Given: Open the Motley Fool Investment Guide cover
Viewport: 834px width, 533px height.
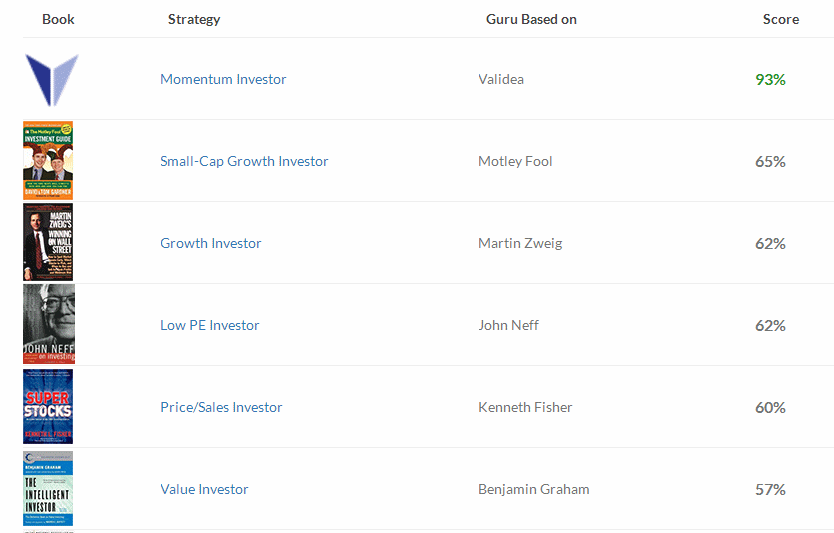Looking at the screenshot, I should (x=48, y=161).
